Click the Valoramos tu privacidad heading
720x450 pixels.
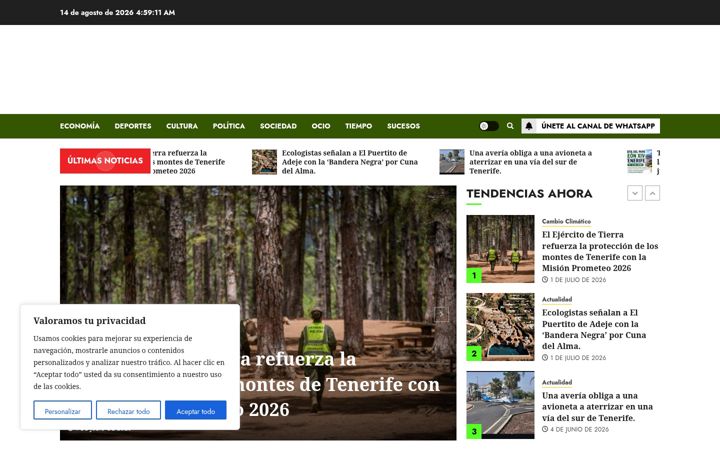(x=90, y=321)
